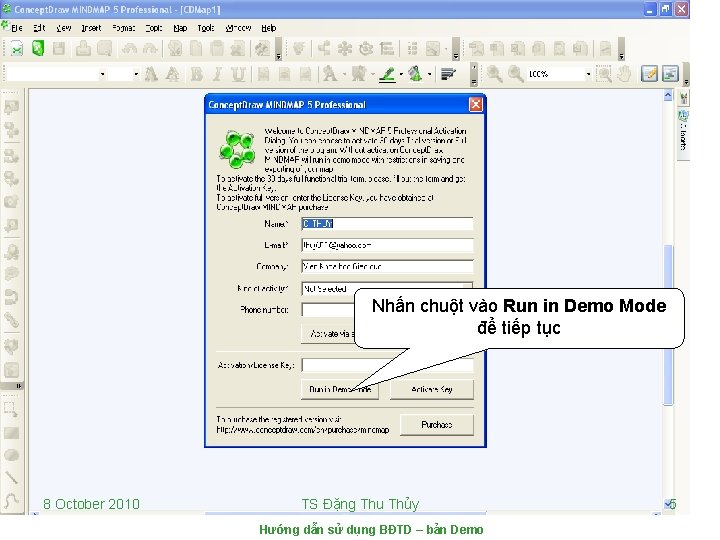Click the New document toolbar icon
Image resolution: width=720 pixels, height=540 pixels.
tap(17, 48)
